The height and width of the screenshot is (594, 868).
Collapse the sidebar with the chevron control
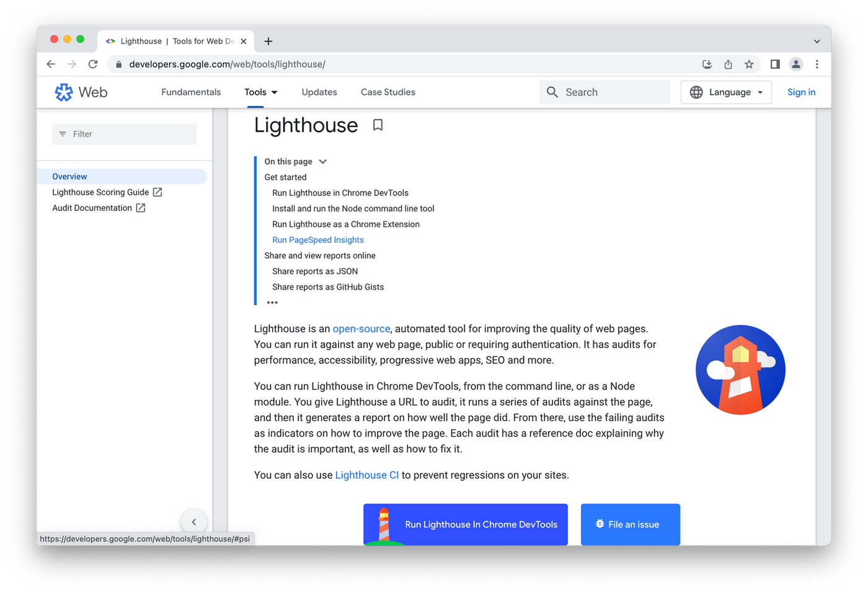(194, 521)
